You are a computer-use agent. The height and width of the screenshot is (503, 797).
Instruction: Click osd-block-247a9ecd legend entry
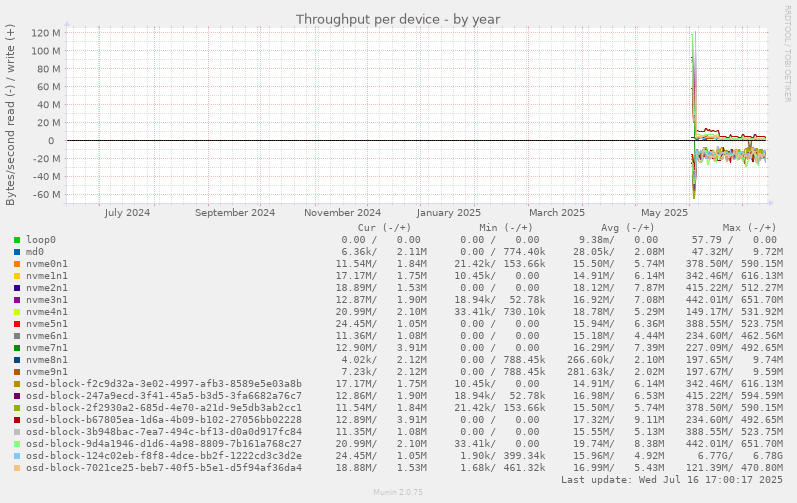point(164,396)
